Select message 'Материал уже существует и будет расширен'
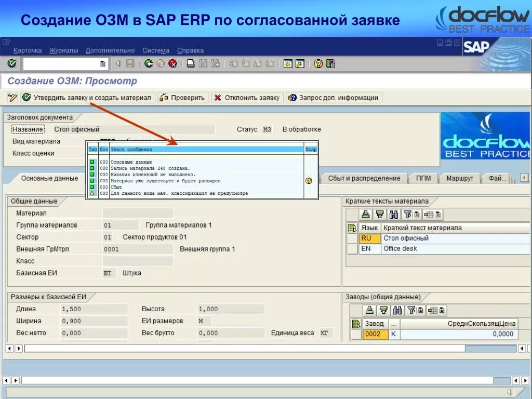The width and height of the screenshot is (532, 399). pyautogui.click(x=166, y=181)
